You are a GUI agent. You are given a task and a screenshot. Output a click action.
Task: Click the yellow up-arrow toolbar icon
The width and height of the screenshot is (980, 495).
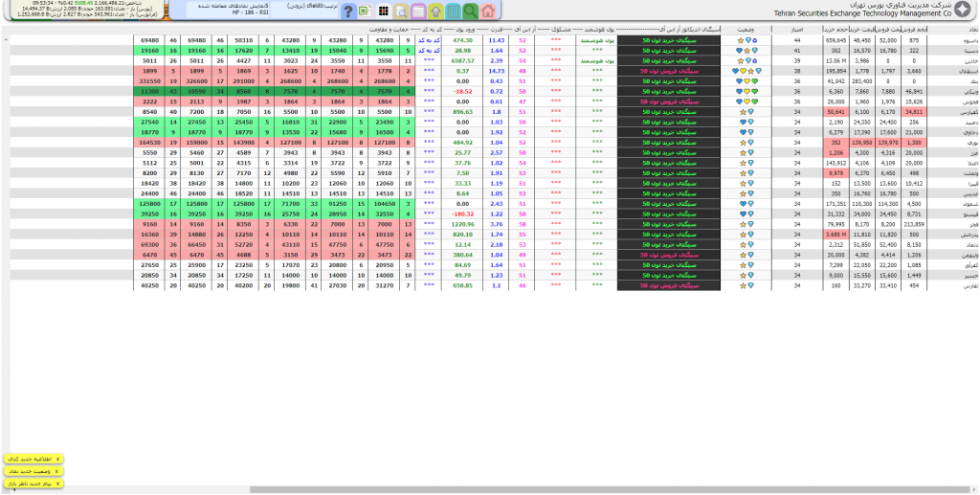tap(435, 11)
